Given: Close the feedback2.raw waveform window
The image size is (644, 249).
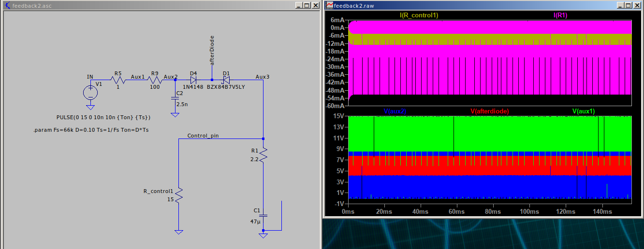Looking at the screenshot, I should [637, 5].
